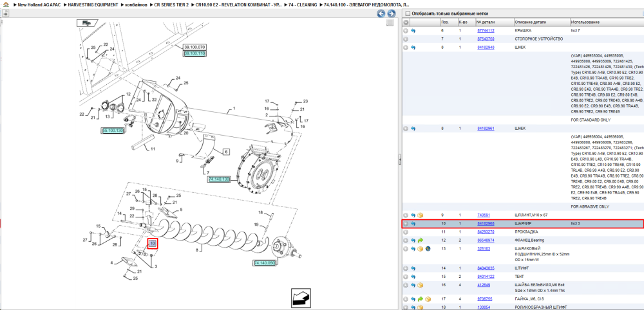The image size is (644, 310).
Task: Click yellow box icon for part 9706755
Action: coord(428,299)
